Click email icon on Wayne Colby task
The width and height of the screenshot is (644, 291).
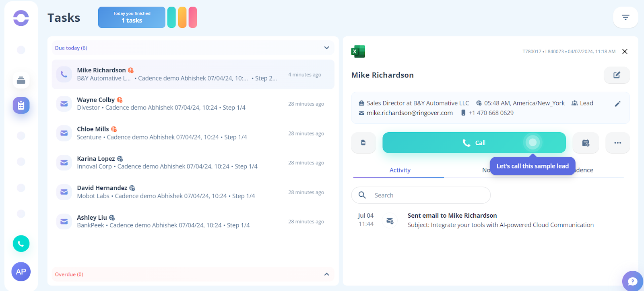64,104
